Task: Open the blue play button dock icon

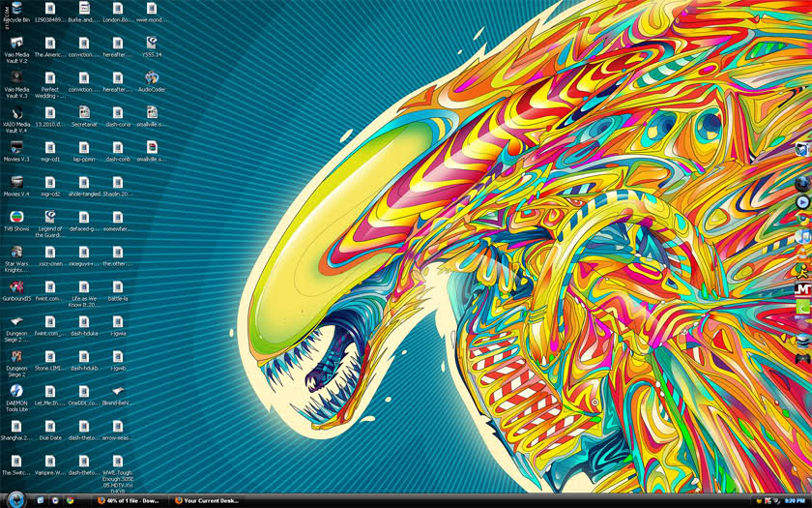Action: 802,201
